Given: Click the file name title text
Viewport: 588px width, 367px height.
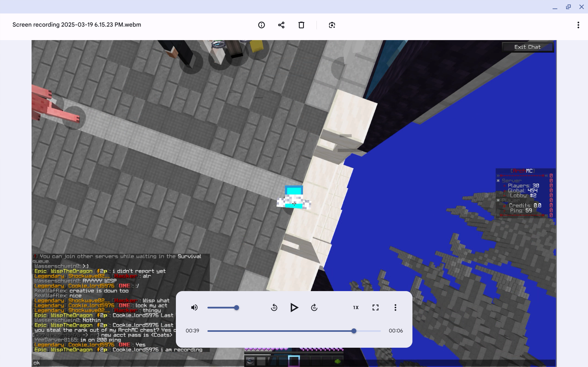Looking at the screenshot, I should [x=77, y=25].
